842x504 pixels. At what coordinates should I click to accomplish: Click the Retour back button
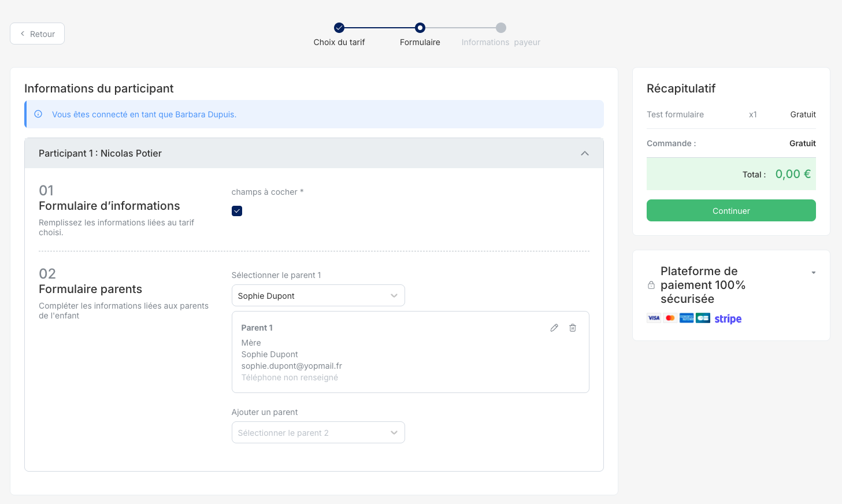coord(37,34)
